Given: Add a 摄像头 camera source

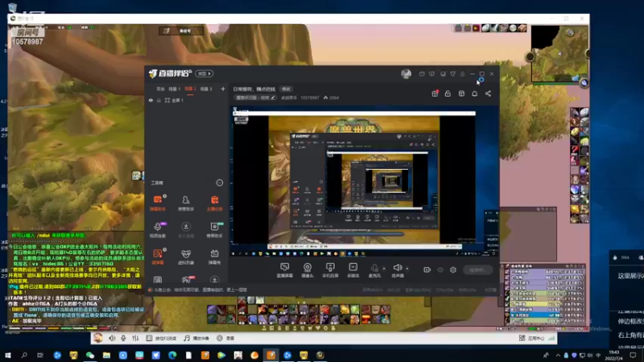Looking at the screenshot, I should tap(308, 270).
